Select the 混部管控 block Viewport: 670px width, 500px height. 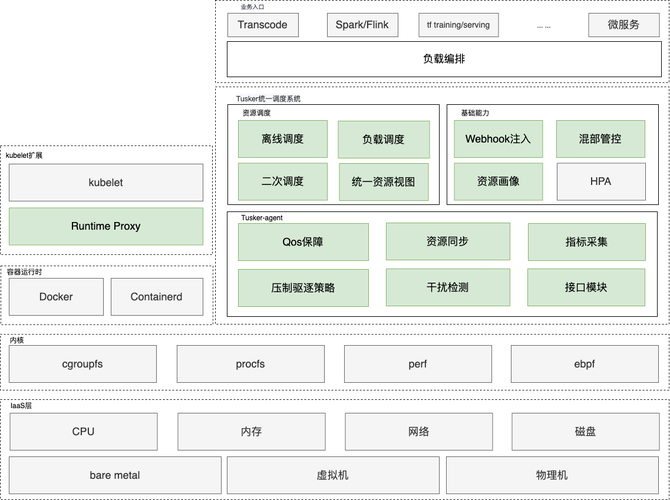tap(600, 139)
